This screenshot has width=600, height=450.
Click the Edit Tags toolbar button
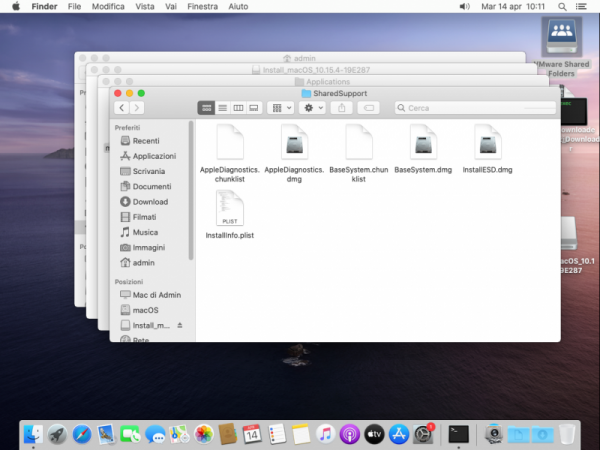[x=368, y=108]
